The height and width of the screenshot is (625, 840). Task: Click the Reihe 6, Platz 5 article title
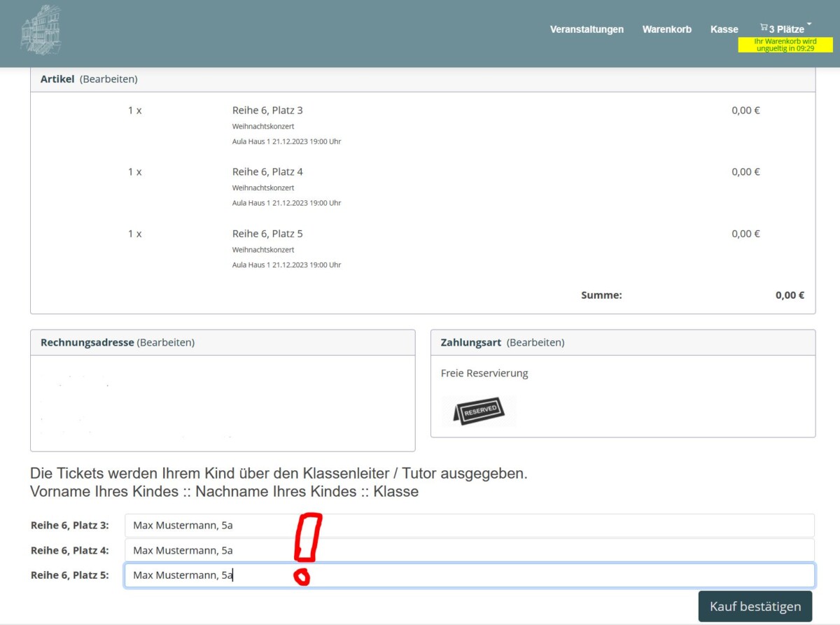(267, 234)
